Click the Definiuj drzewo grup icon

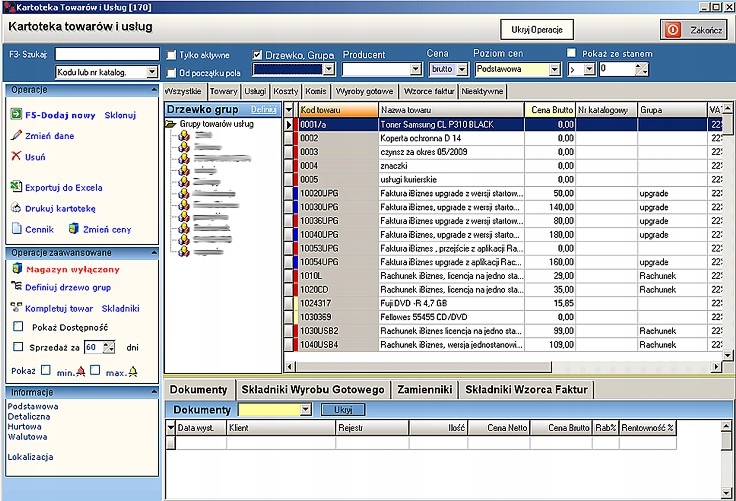pos(15,287)
